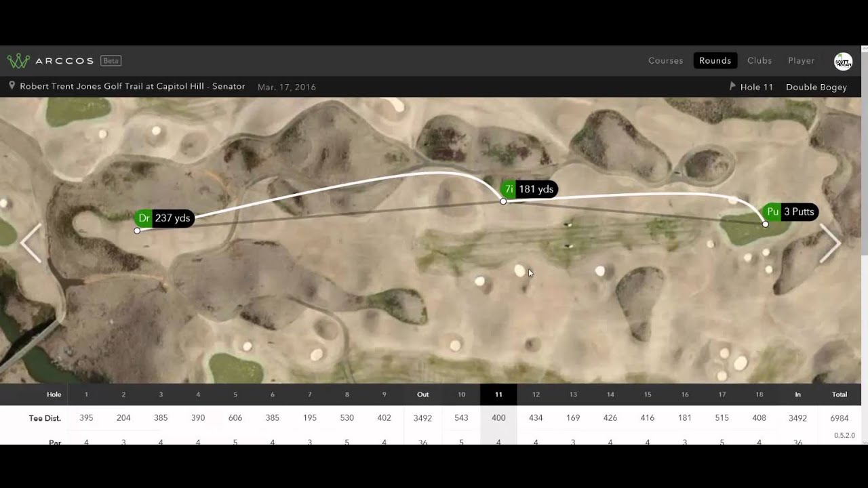The width and height of the screenshot is (868, 488).
Task: Select hole 2 in the scorecard header
Action: pos(123,394)
